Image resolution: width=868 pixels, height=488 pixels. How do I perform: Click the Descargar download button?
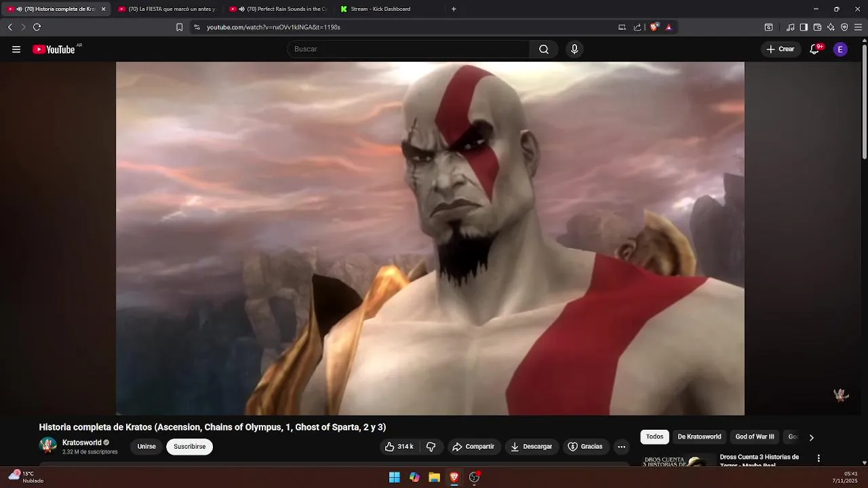pos(532,447)
